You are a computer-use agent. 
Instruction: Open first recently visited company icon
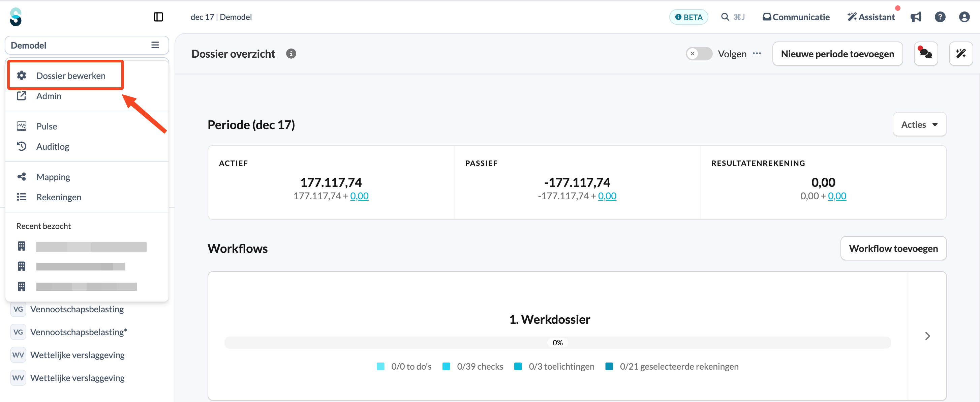tap(22, 246)
